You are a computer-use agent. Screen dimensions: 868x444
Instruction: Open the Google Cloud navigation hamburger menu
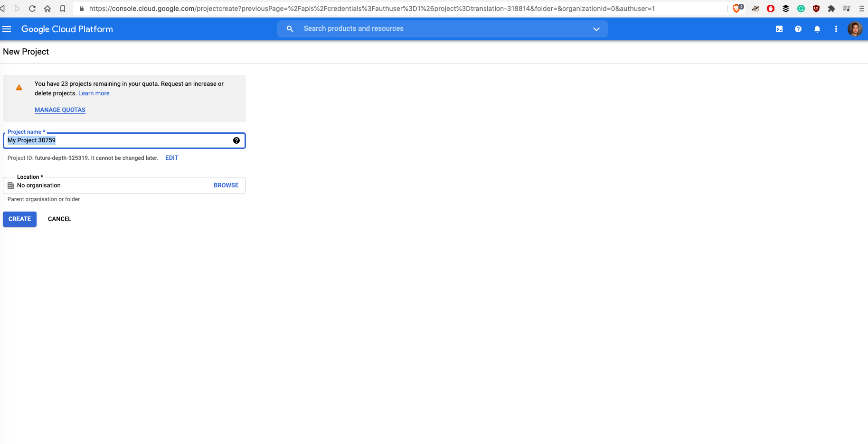point(7,29)
